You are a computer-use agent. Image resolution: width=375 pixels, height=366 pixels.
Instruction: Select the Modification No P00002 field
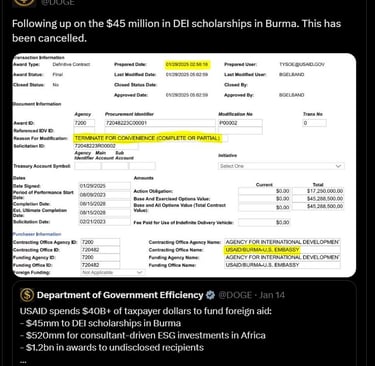pos(240,123)
